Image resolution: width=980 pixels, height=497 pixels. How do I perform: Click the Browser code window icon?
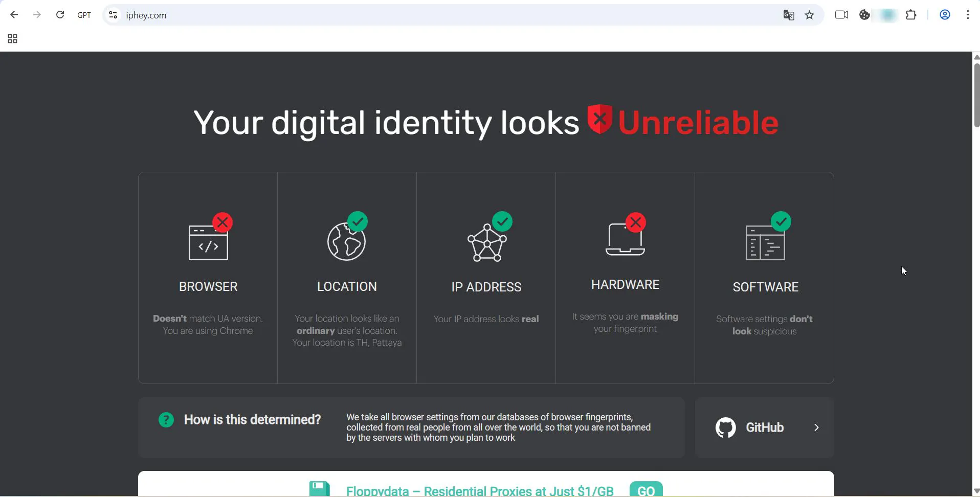pos(208,243)
